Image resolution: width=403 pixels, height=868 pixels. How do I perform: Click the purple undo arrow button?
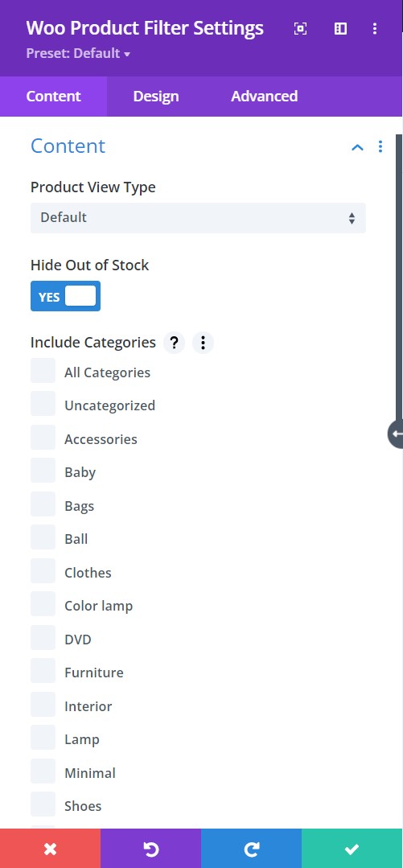[150, 849]
